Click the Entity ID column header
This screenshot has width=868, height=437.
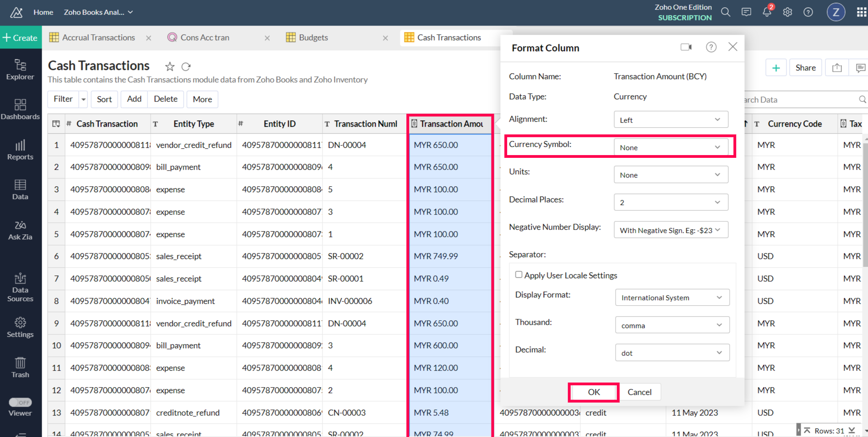click(x=279, y=124)
